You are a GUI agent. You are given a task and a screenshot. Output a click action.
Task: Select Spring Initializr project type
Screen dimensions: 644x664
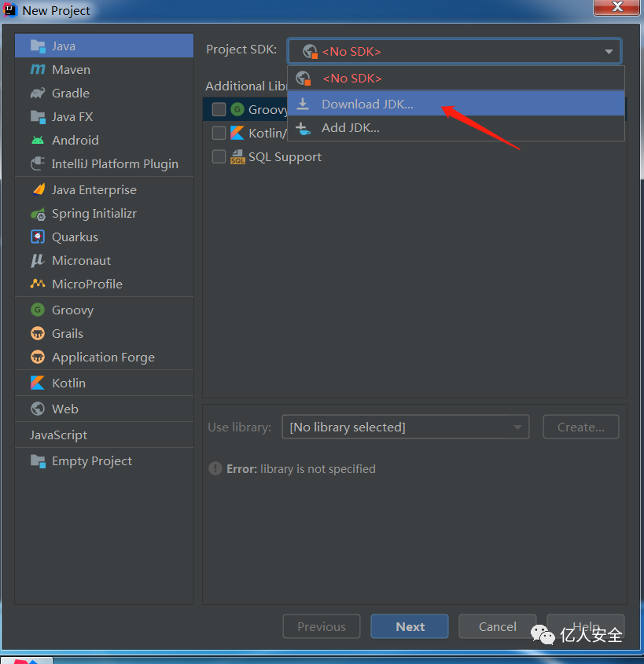[x=105, y=214]
